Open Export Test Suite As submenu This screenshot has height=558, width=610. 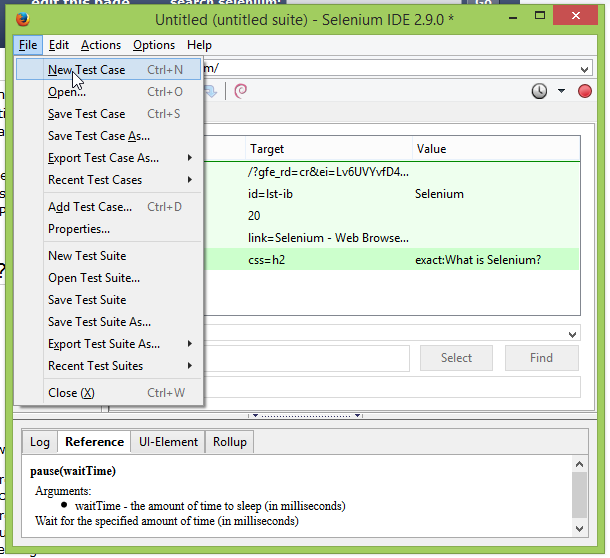point(108,344)
